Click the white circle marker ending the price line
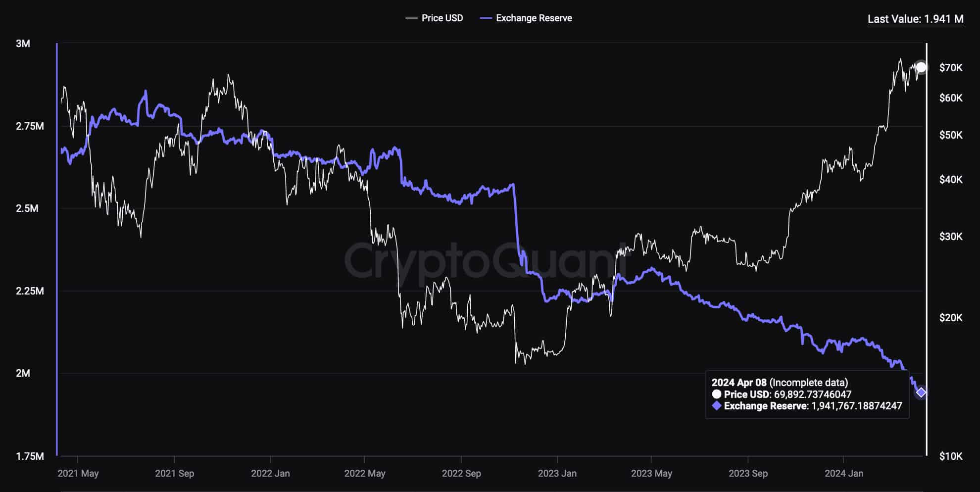The width and height of the screenshot is (980, 492). pyautogui.click(x=921, y=67)
